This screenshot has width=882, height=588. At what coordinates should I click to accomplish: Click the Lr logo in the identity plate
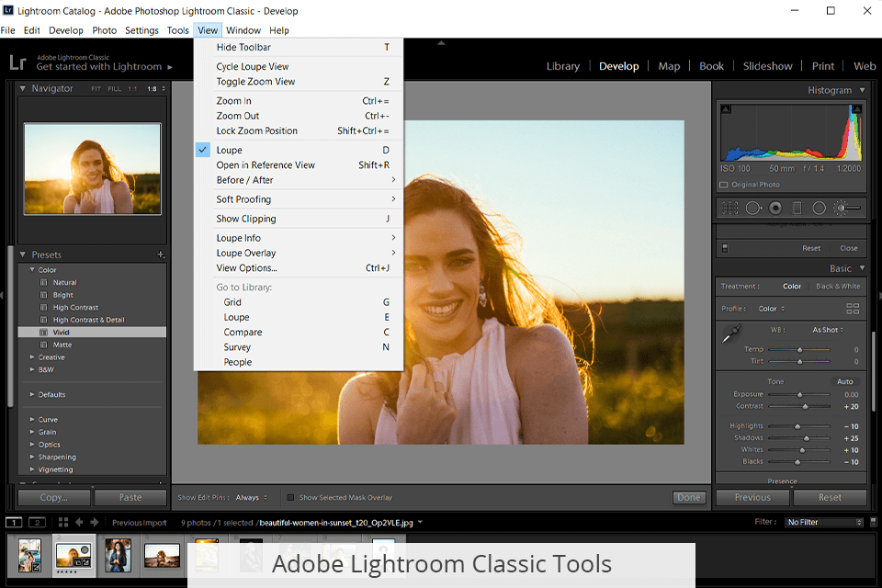[17, 62]
